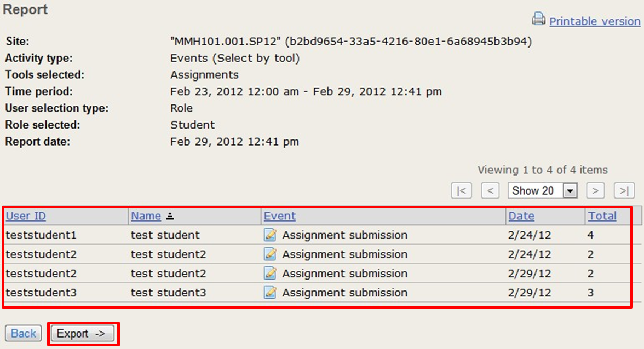Click the assignment icon in teststudent3's row
The width and height of the screenshot is (644, 349).
[x=270, y=293]
